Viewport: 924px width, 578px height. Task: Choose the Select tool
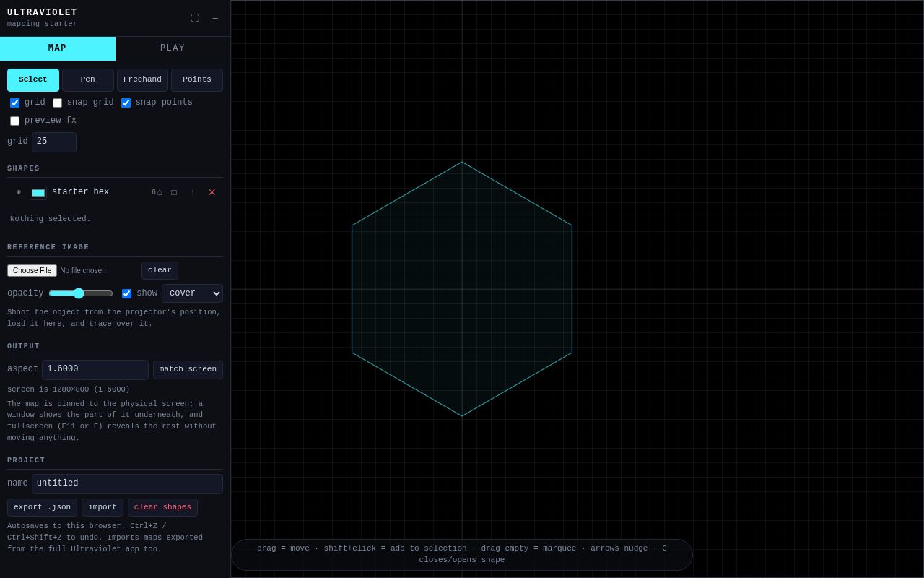click(x=33, y=80)
